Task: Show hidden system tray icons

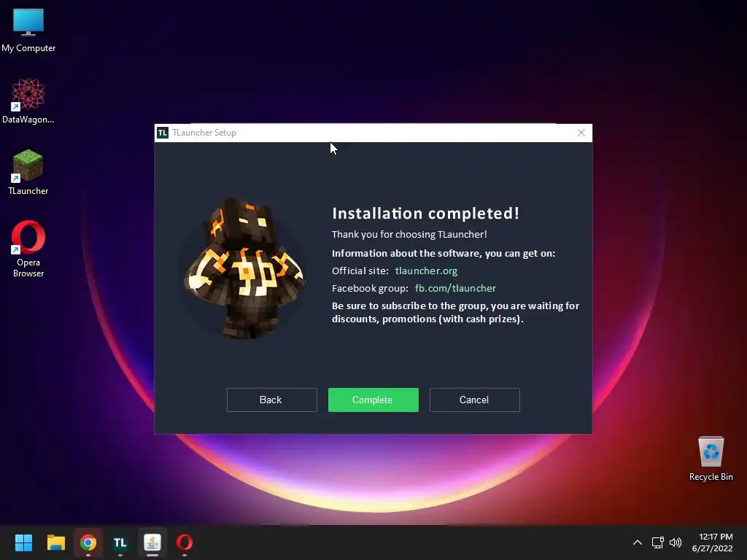Action: [637, 542]
